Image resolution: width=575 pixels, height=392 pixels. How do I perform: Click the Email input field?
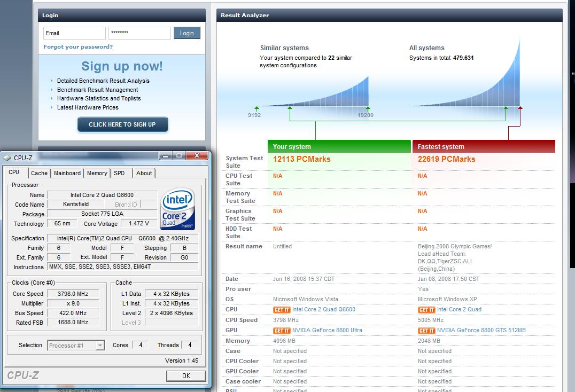[74, 33]
